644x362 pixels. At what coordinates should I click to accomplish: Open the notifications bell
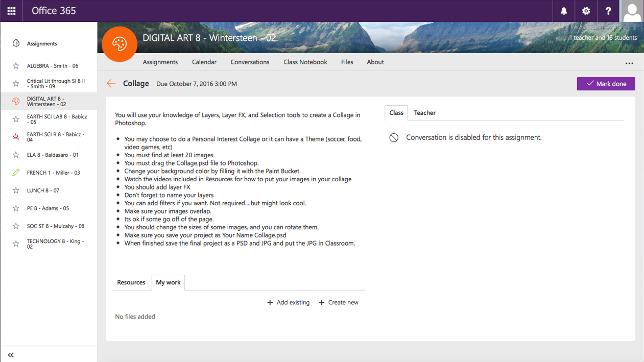[564, 11]
